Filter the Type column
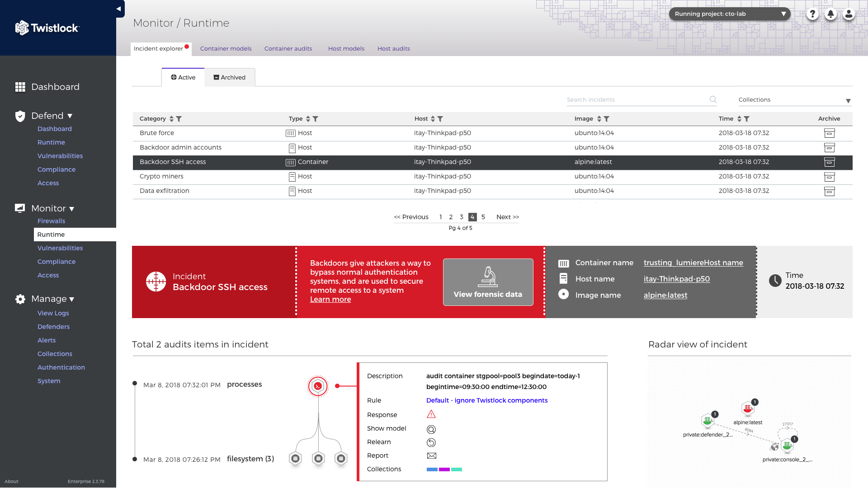The height and width of the screenshot is (488, 868). click(316, 119)
